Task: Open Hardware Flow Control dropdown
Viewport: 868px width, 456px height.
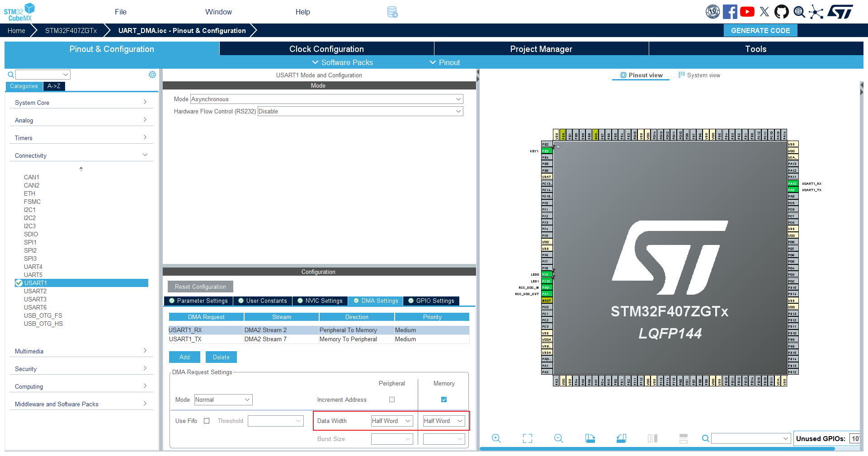Action: [x=360, y=111]
